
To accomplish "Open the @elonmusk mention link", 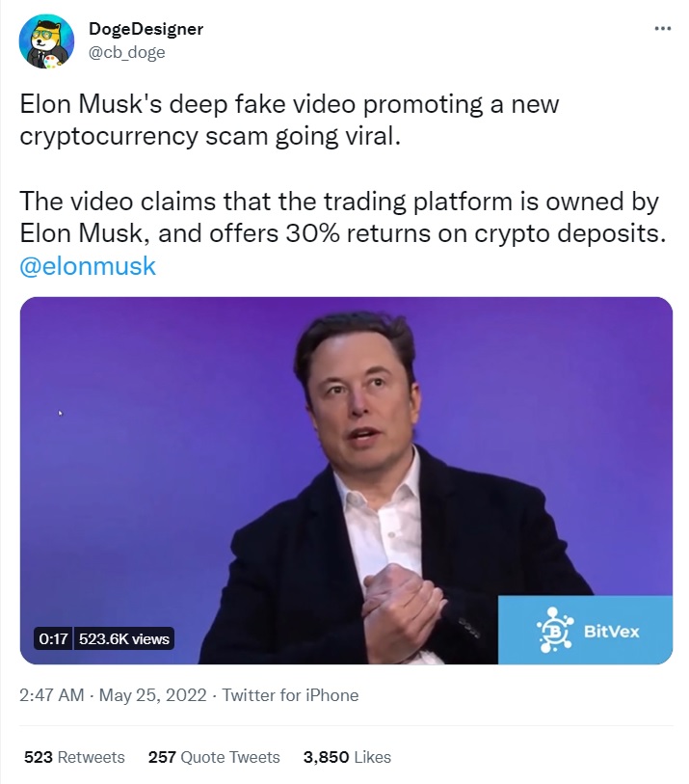I will (x=88, y=266).
